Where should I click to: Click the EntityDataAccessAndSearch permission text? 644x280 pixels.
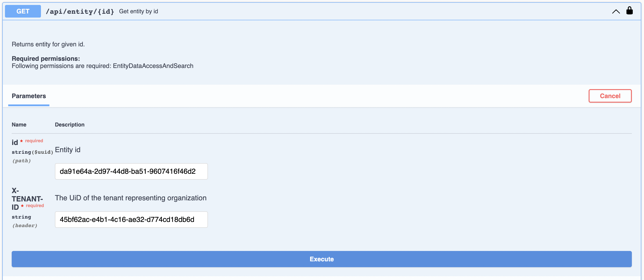153,66
